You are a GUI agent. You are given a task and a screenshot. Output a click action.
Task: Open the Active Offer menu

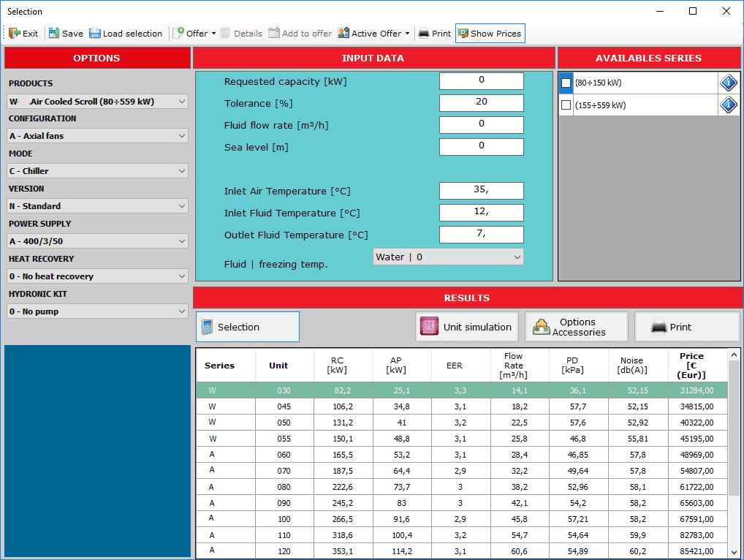(373, 34)
